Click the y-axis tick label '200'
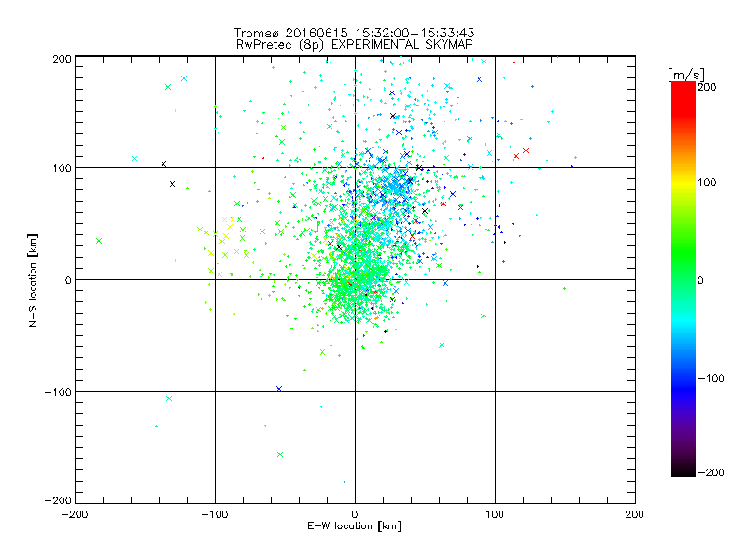 click(62, 59)
